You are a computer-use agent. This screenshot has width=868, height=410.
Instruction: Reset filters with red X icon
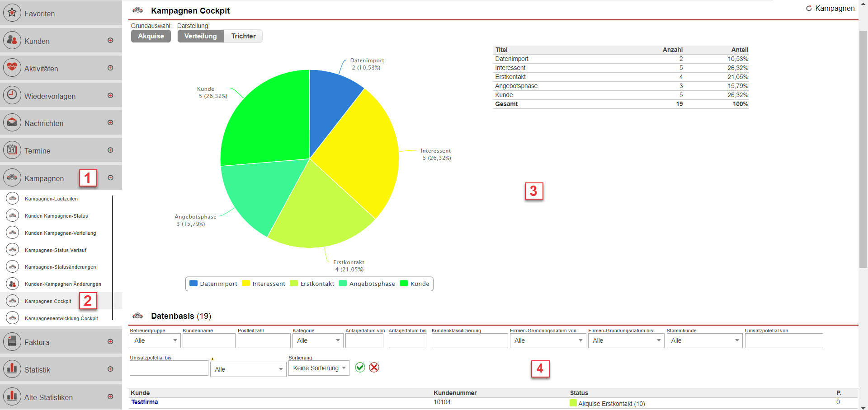click(374, 368)
